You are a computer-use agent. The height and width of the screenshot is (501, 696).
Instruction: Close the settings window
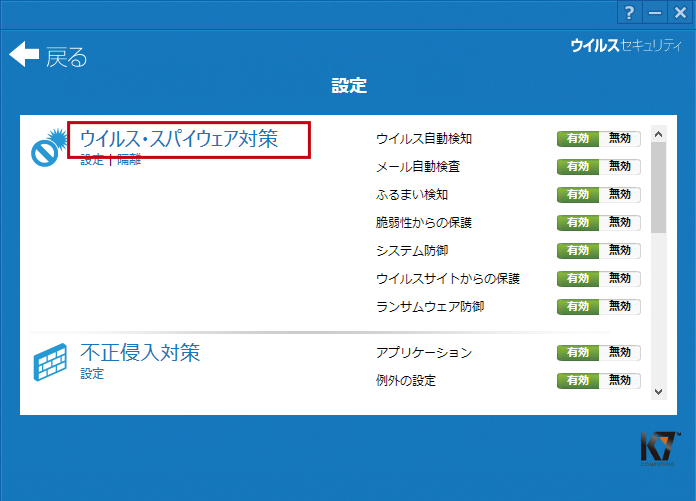click(680, 13)
